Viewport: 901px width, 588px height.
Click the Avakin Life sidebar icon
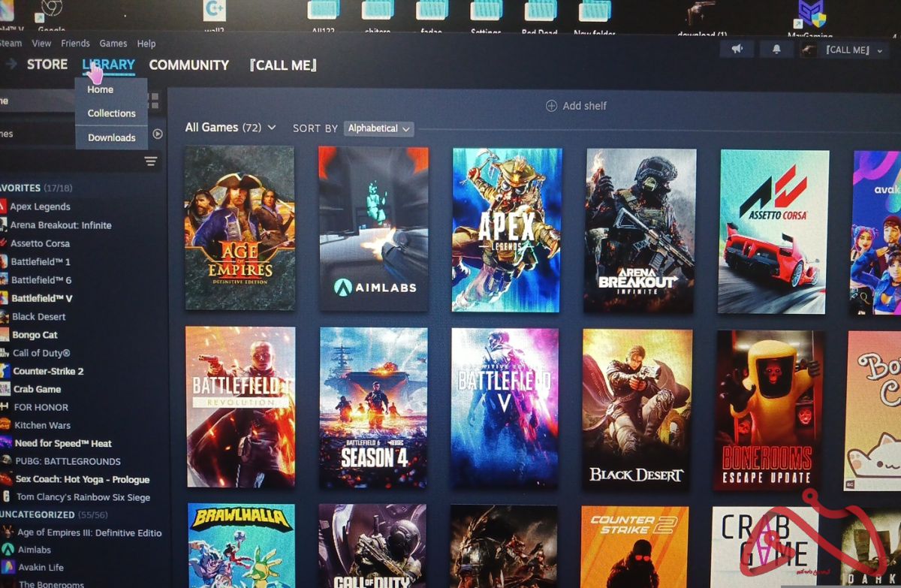(x=9, y=567)
